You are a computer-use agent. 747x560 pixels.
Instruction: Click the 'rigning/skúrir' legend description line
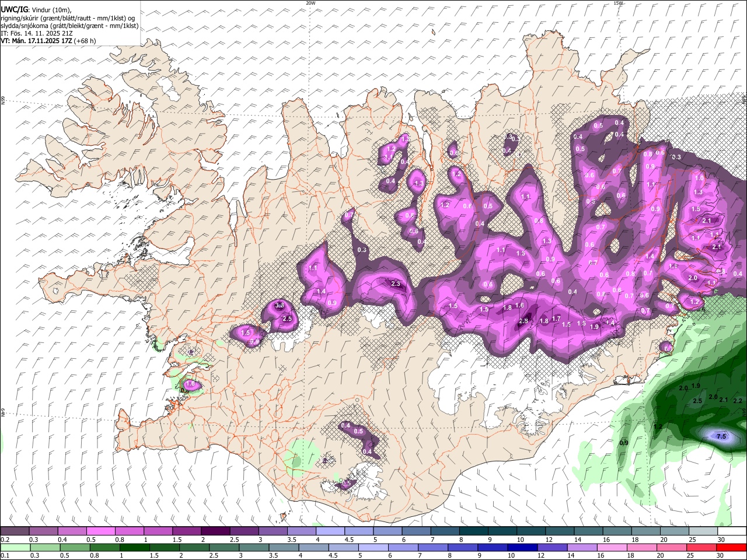click(x=68, y=18)
